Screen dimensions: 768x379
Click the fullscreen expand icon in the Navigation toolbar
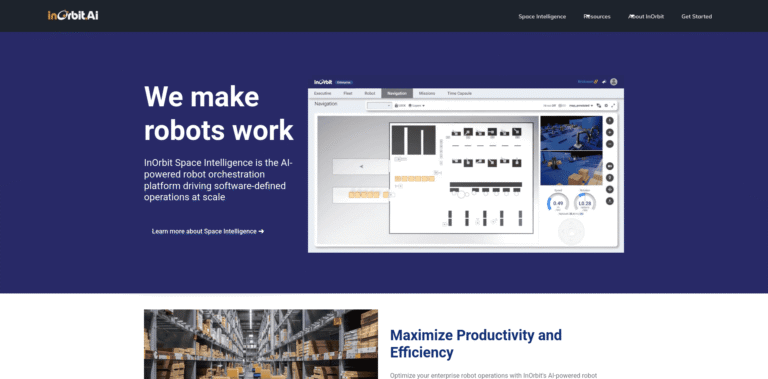[613, 105]
